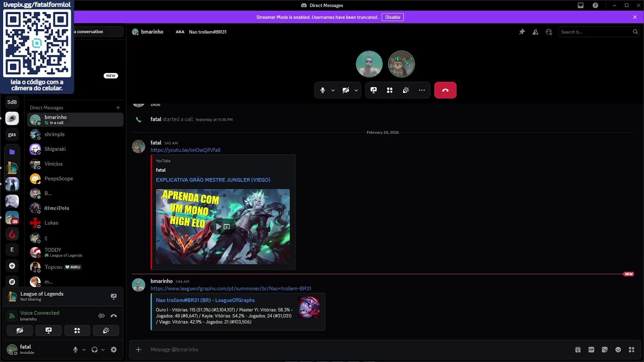644x362 pixels.
Task: Open the gas server
Action: coord(12,134)
